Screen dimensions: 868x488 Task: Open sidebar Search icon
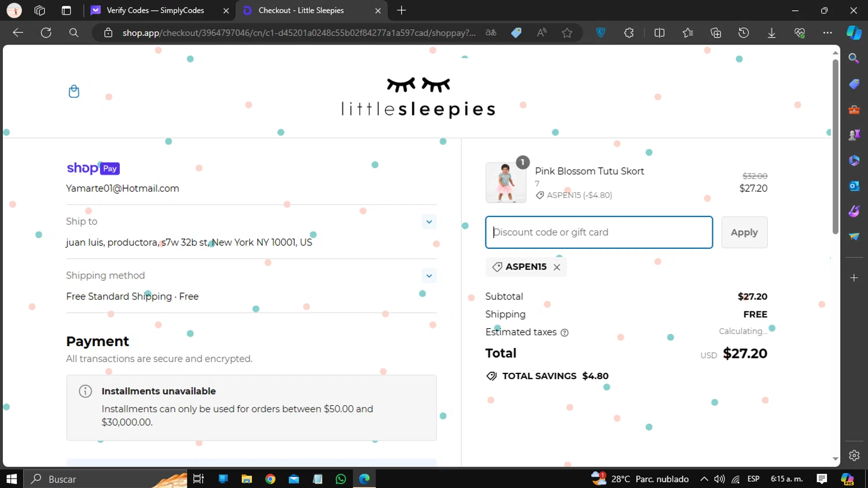(x=854, y=58)
